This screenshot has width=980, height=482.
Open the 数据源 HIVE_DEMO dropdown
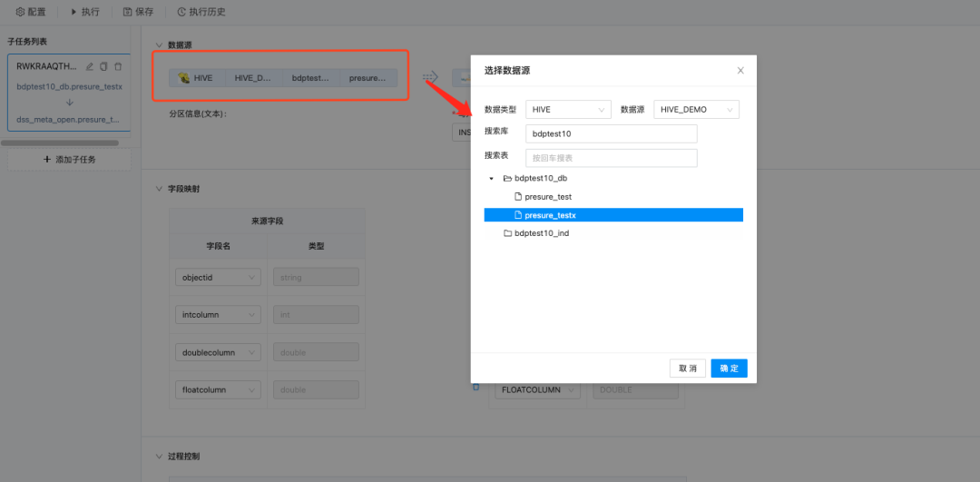click(696, 109)
